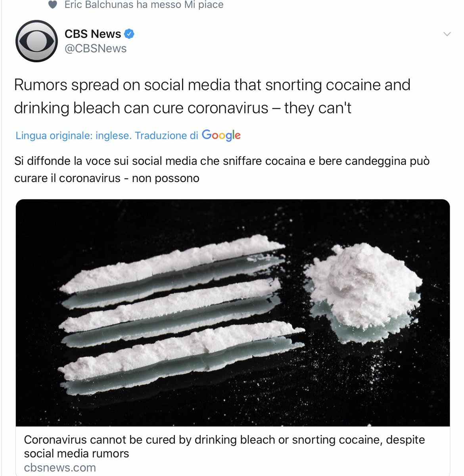Screen dimensions: 464x476
Task: Click Eric Balchunas ha messo Mi piace
Action: tap(144, 5)
